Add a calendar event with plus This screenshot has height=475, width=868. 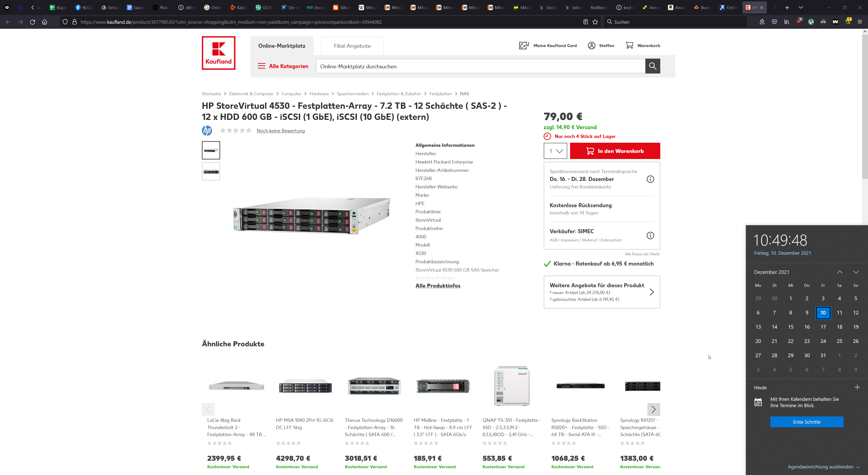pyautogui.click(x=857, y=387)
